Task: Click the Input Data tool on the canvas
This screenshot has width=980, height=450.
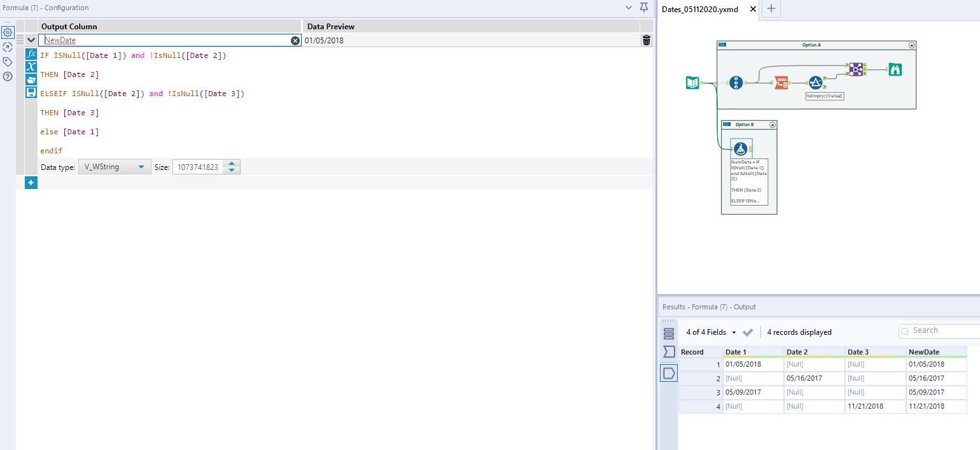Action: click(692, 82)
